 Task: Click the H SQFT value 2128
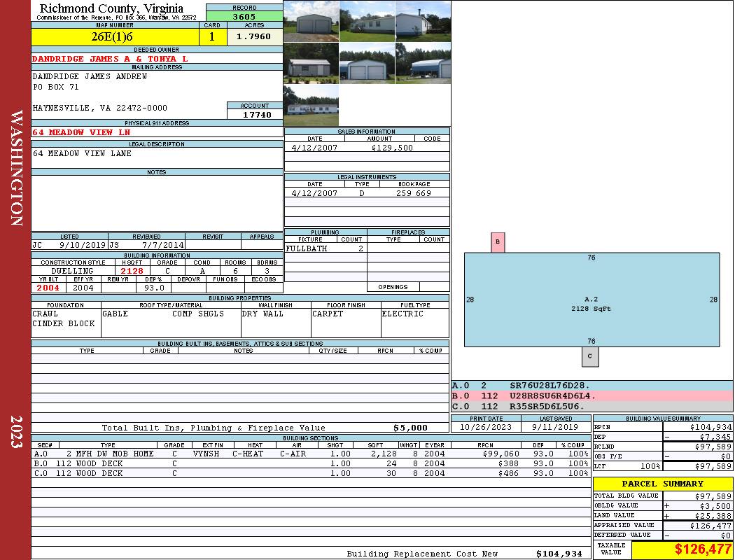coord(132,271)
